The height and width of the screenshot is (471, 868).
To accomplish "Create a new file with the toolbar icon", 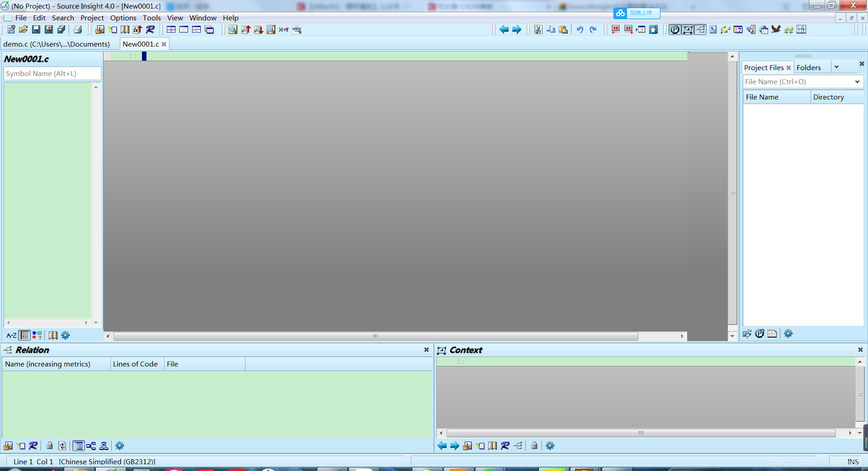I will pos(11,29).
